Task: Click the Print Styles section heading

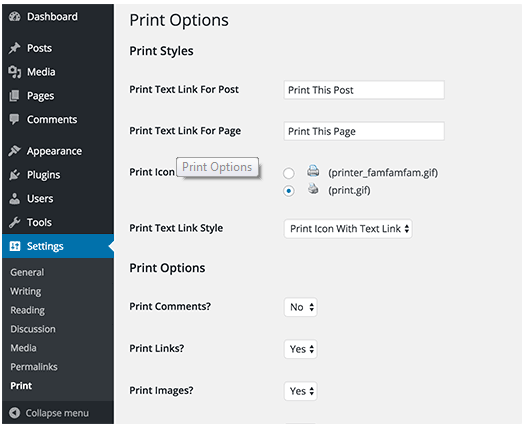Action: [161, 51]
